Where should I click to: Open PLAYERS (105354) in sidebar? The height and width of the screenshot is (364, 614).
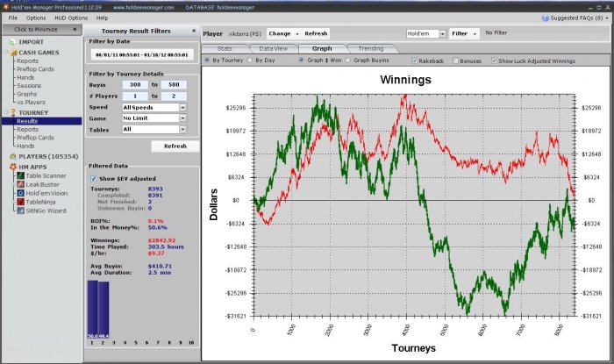[x=48, y=156]
